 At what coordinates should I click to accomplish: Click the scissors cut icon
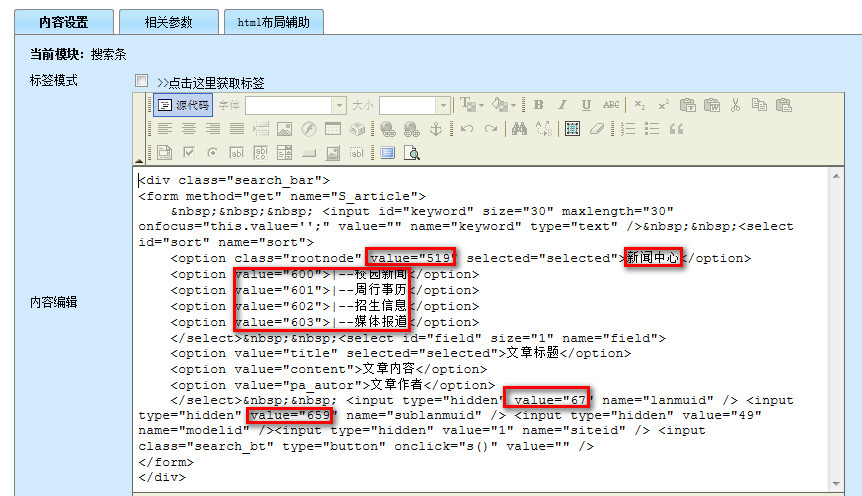pos(736,105)
